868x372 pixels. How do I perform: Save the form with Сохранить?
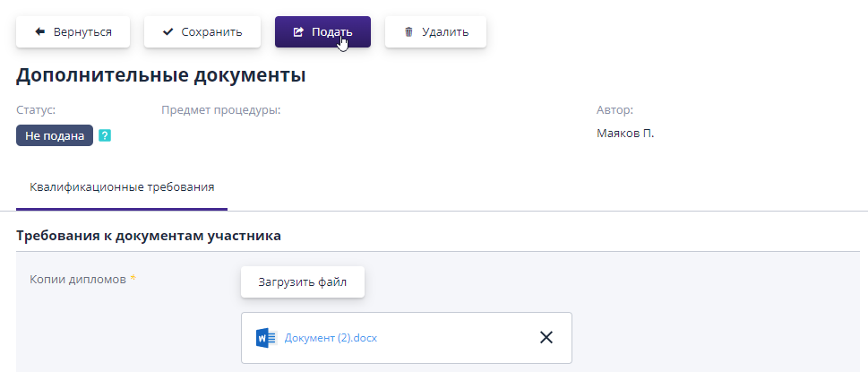(x=202, y=32)
